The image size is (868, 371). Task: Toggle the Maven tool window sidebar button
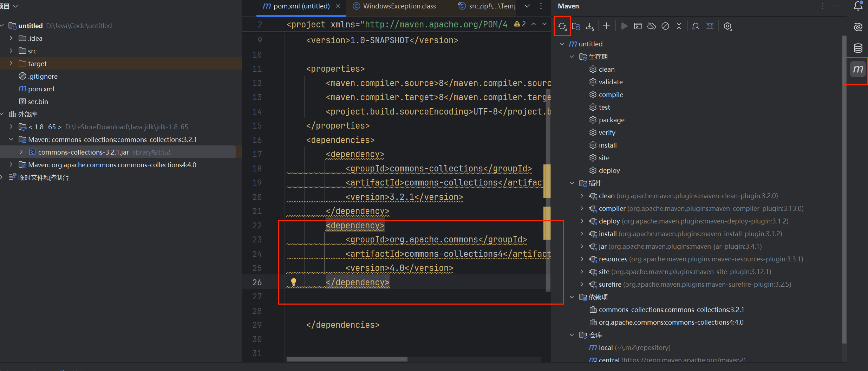[x=858, y=69]
